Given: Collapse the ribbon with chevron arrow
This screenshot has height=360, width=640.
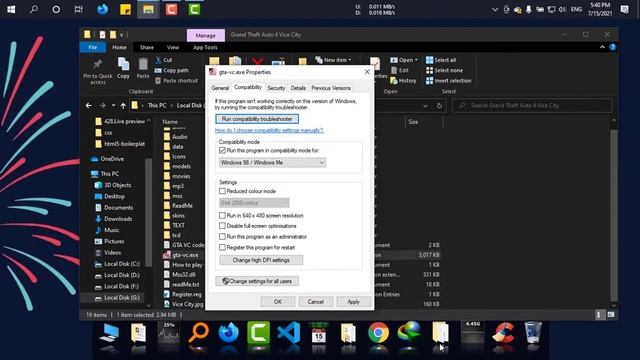Looking at the screenshot, I should (602, 47).
